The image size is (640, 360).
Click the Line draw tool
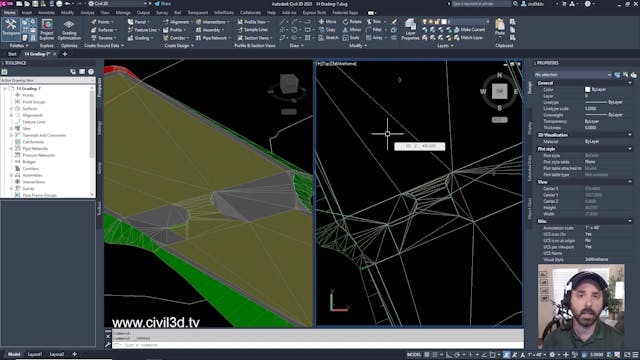[283, 22]
